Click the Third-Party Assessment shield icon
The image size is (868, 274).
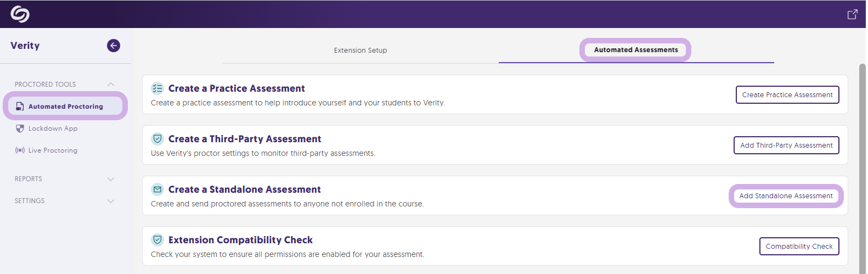(157, 139)
